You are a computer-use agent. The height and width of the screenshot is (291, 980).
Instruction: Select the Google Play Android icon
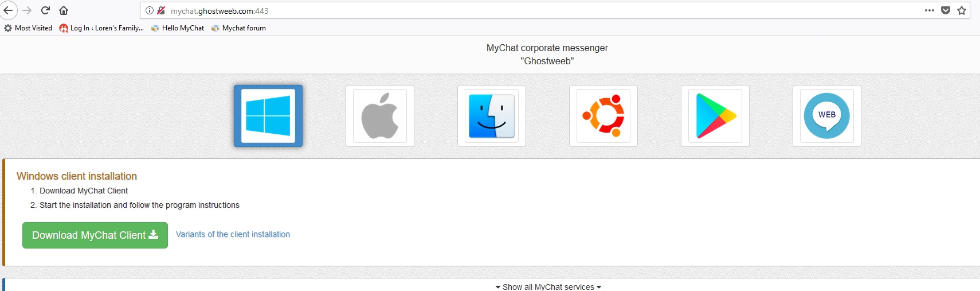pyautogui.click(x=715, y=116)
